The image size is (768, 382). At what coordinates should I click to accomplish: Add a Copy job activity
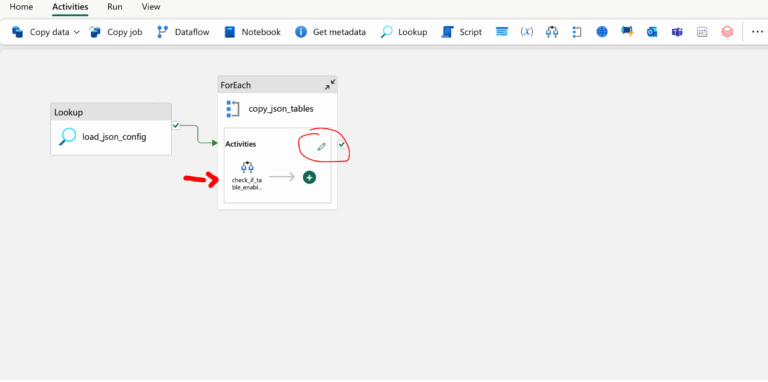tap(116, 32)
